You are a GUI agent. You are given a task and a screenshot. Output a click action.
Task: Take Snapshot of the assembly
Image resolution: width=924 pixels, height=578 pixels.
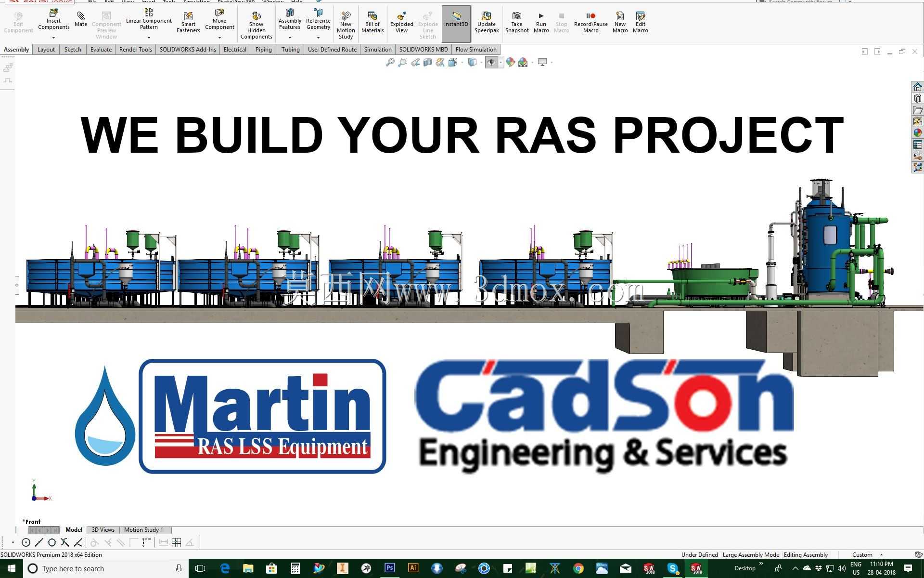(517, 23)
